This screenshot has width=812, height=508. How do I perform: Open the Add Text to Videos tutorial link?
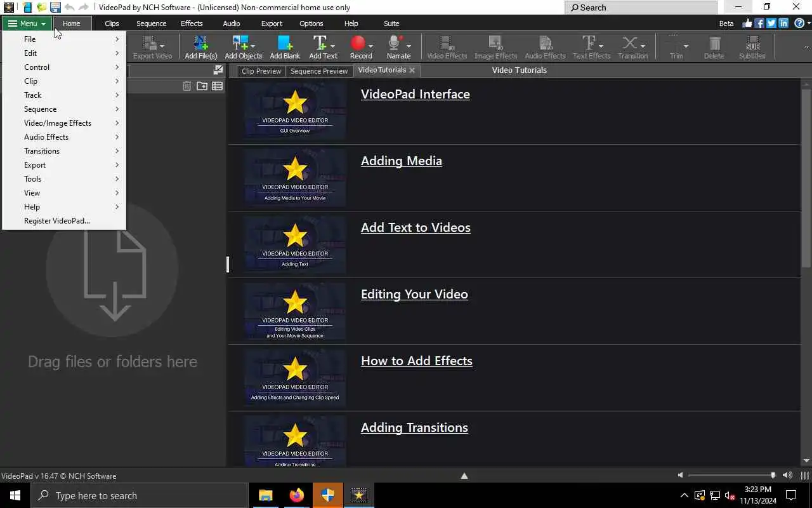click(x=416, y=227)
